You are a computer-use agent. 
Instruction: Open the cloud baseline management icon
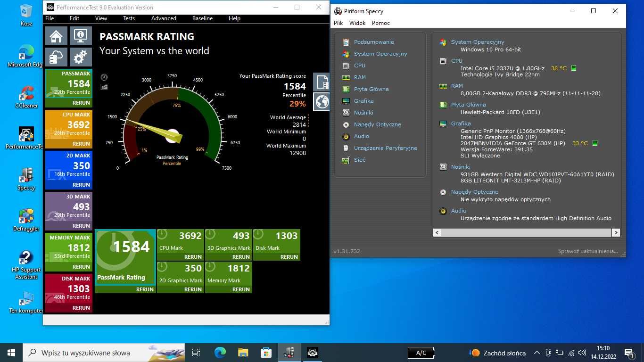click(56, 58)
